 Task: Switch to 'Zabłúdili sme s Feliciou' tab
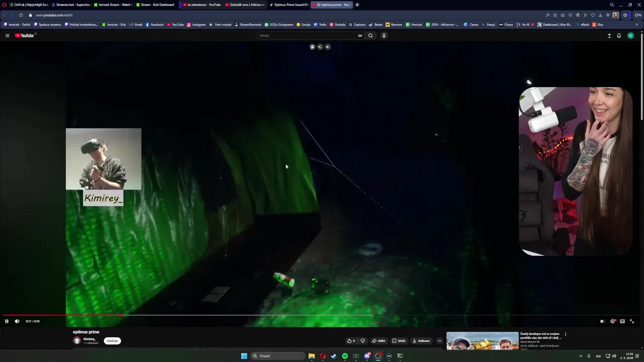point(245,5)
